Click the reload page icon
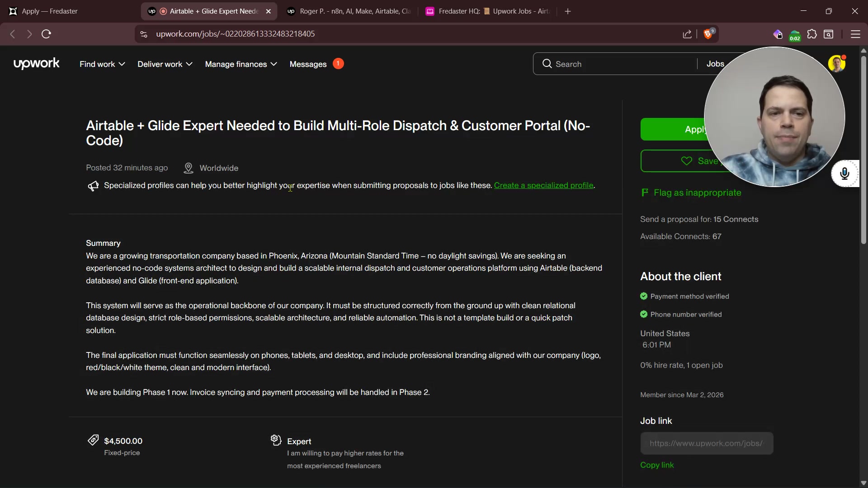Image resolution: width=868 pixels, height=488 pixels. tap(46, 34)
